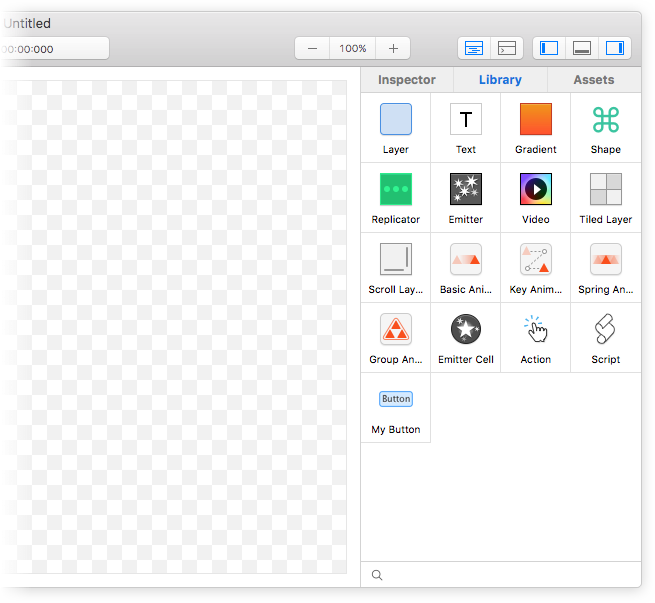655x603 pixels.
Task: Click the library search field
Action: pos(501,575)
